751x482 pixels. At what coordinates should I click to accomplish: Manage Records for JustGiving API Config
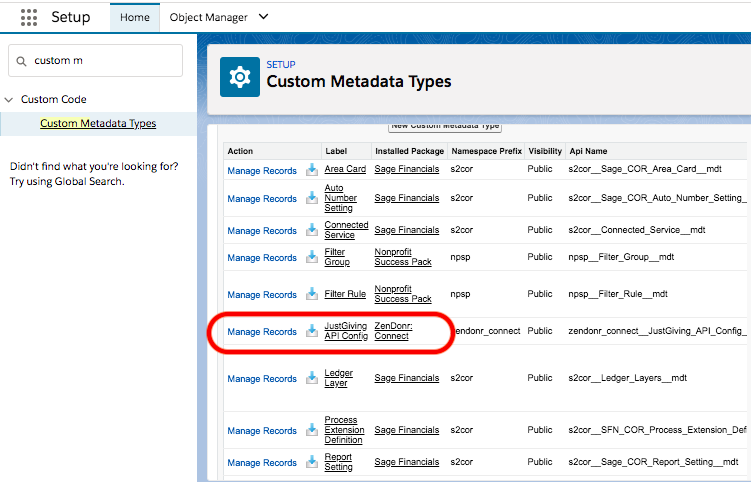pos(262,332)
